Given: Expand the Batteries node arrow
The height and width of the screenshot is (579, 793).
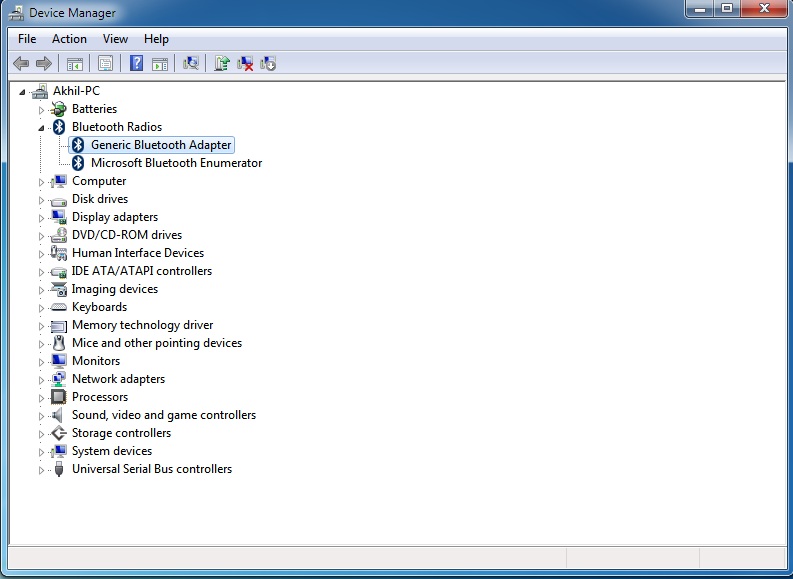Looking at the screenshot, I should point(41,110).
